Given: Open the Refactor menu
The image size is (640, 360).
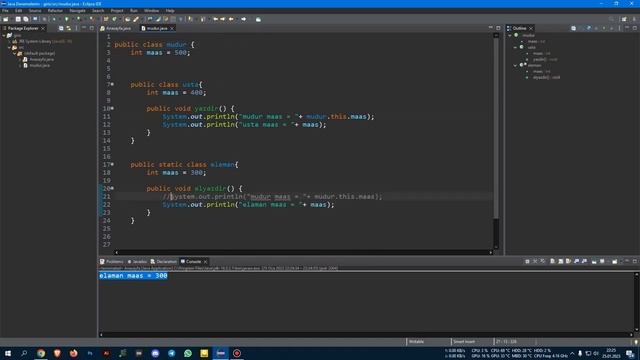Looking at the screenshot, I should [x=55, y=11].
